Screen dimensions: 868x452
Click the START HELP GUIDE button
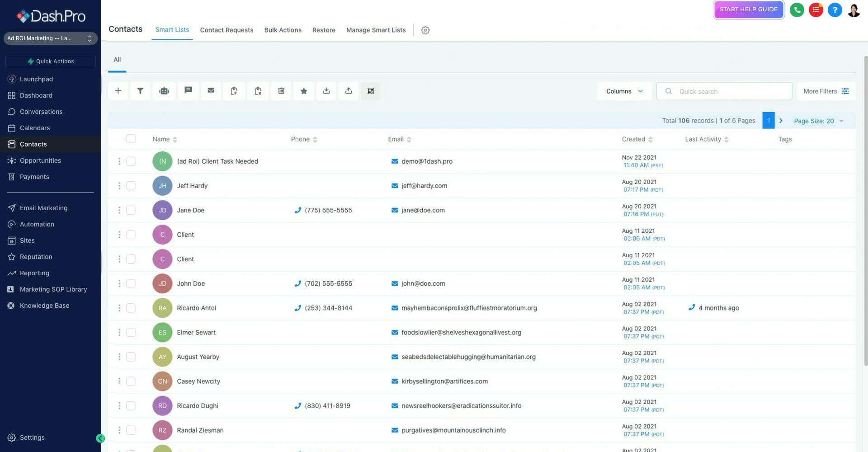[x=748, y=9]
